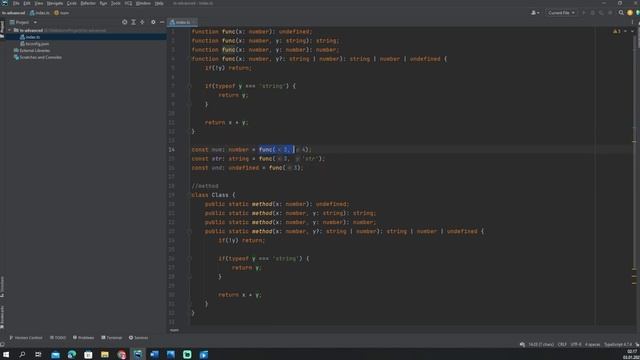640x360 pixels.
Task: Open the View menu
Action: [38, 3]
